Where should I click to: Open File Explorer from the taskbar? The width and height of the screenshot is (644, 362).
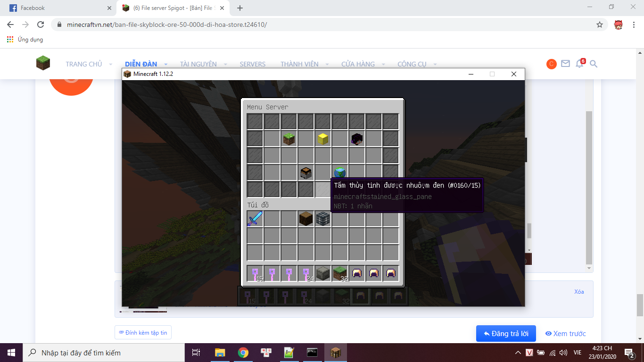tap(220, 353)
